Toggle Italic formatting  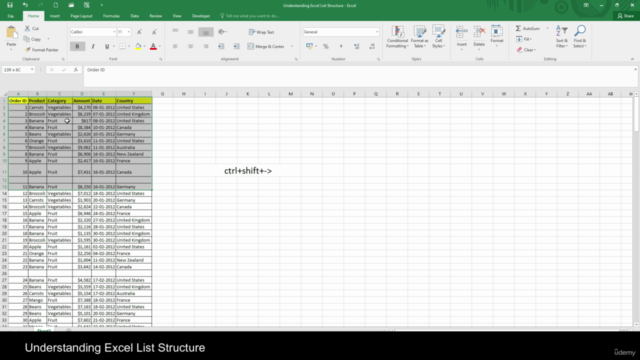[x=93, y=47]
